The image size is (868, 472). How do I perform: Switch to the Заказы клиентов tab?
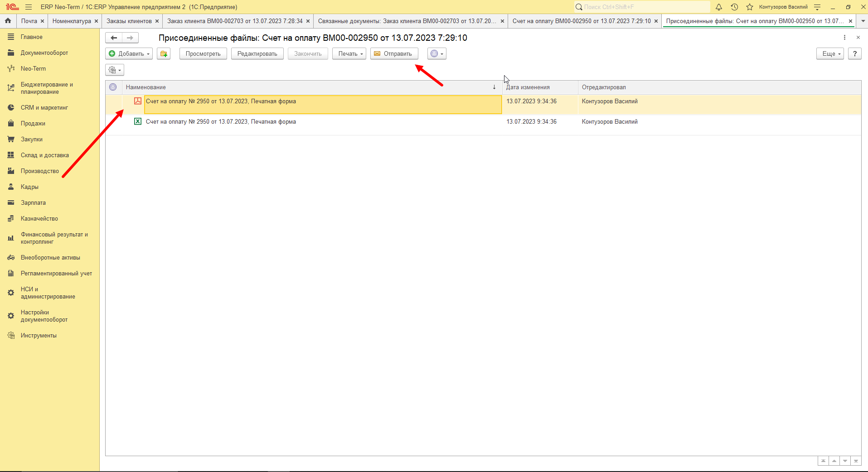pyautogui.click(x=129, y=21)
